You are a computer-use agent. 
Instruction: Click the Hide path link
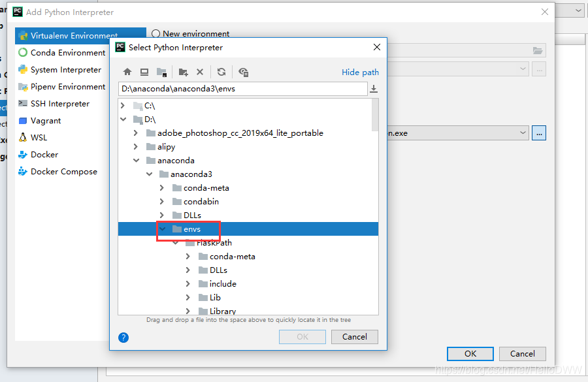(360, 72)
